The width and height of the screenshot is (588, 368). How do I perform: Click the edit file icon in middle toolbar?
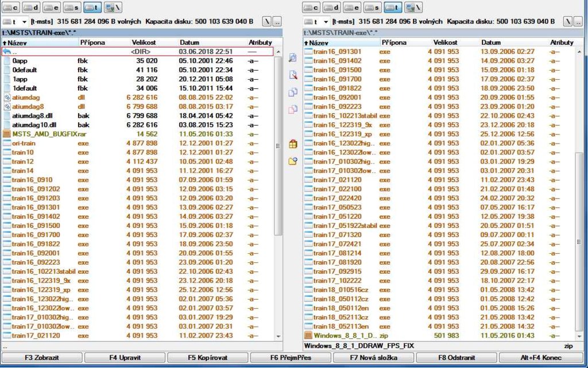click(x=293, y=75)
